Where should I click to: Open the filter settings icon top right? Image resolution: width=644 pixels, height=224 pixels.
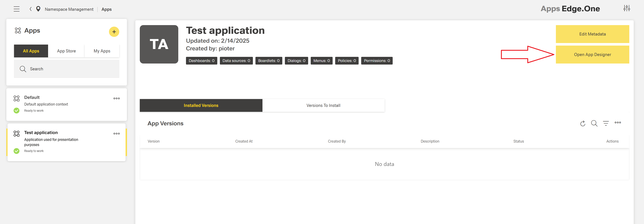tap(627, 8)
